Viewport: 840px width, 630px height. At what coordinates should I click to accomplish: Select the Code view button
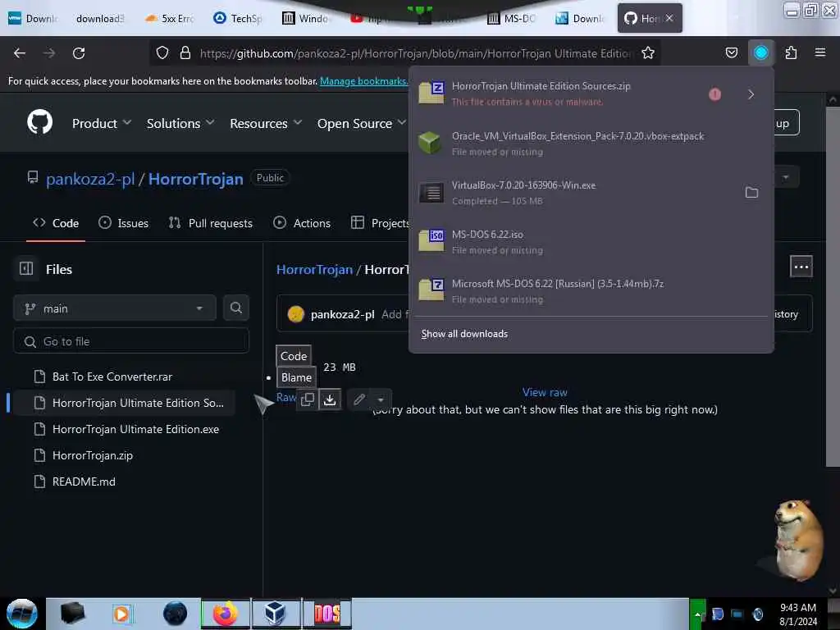click(294, 356)
